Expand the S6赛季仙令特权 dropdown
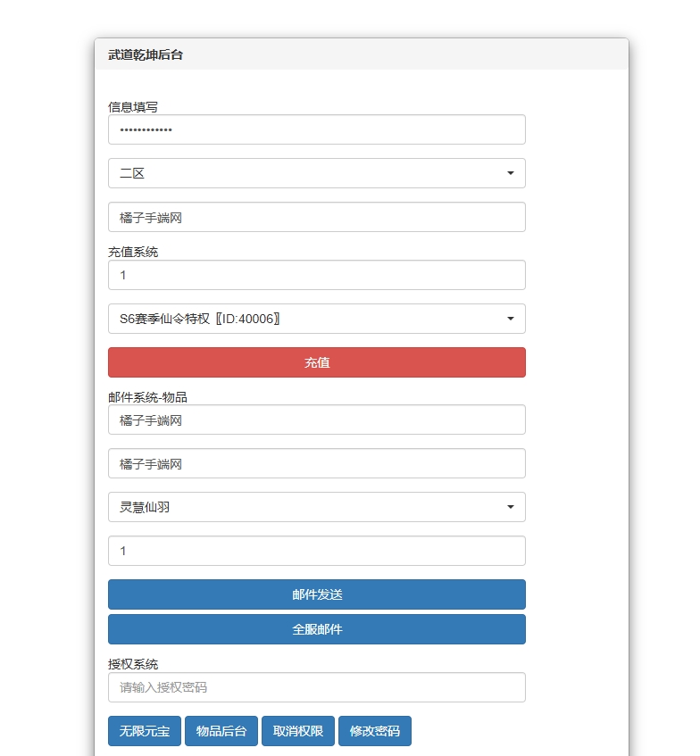700x756 pixels. (x=316, y=319)
